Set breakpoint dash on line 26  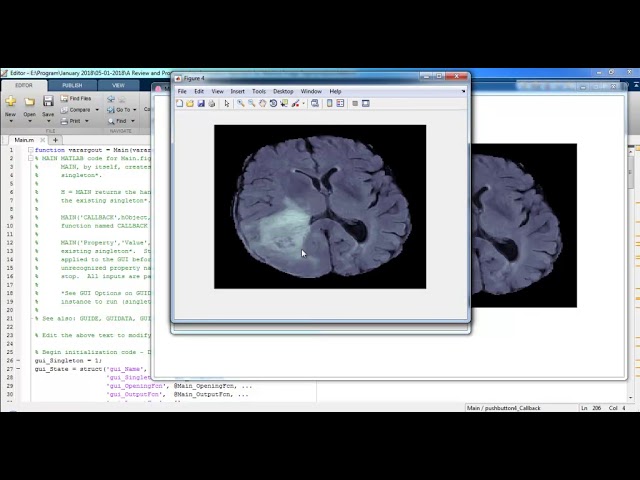(18, 361)
